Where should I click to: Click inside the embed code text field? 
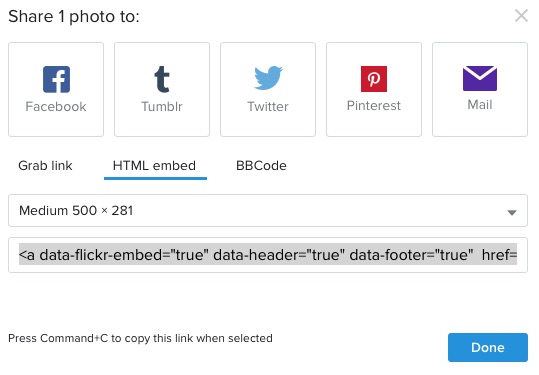(x=268, y=255)
